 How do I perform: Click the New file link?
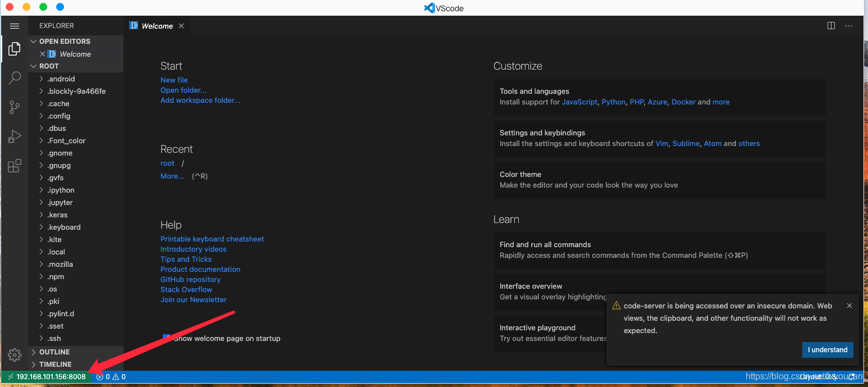click(x=174, y=80)
